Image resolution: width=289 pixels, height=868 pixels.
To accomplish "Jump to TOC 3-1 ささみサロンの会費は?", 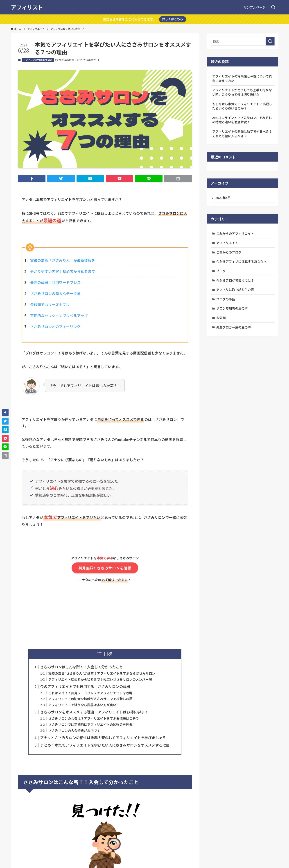I will [x=94, y=718].
